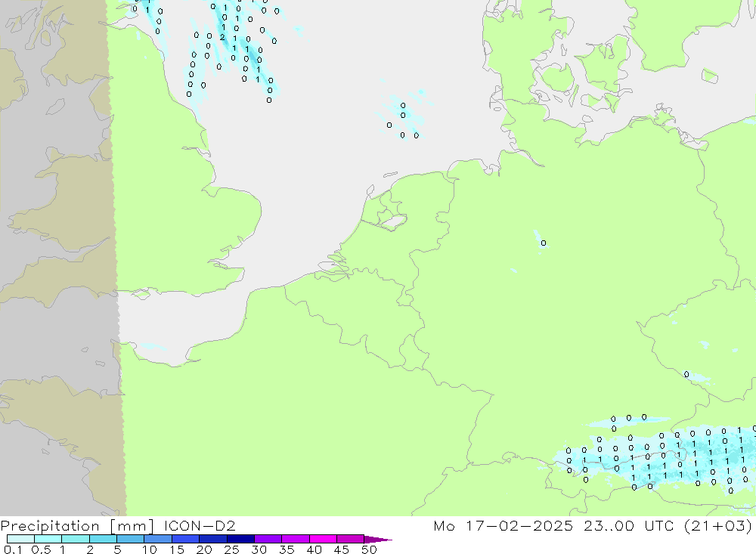The height and width of the screenshot is (554, 756).
Task: Select the legend swatch between 2 and 5
Action: 103,539
